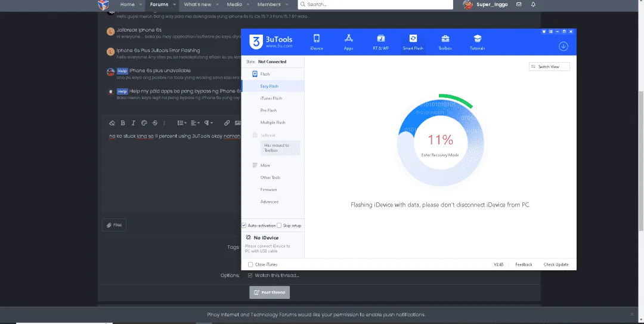The image size is (644, 324).
Task: Click Feedback in 3uTools footer
Action: click(x=524, y=264)
